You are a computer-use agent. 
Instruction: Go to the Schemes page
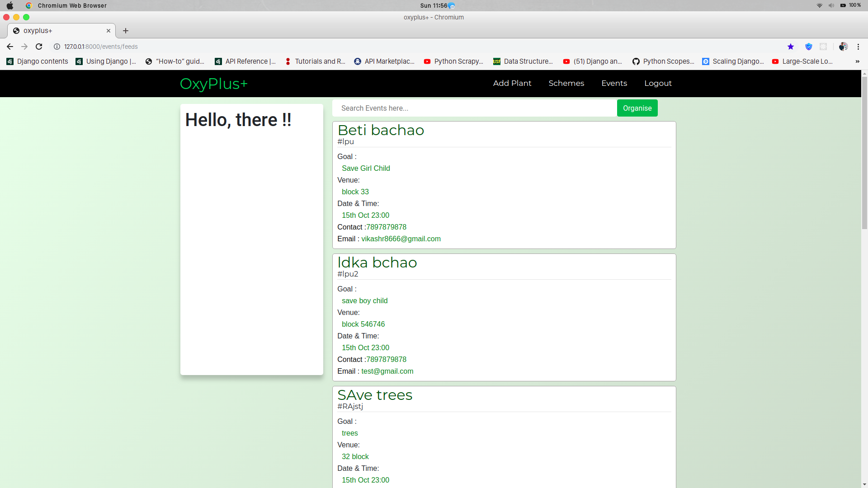[566, 83]
